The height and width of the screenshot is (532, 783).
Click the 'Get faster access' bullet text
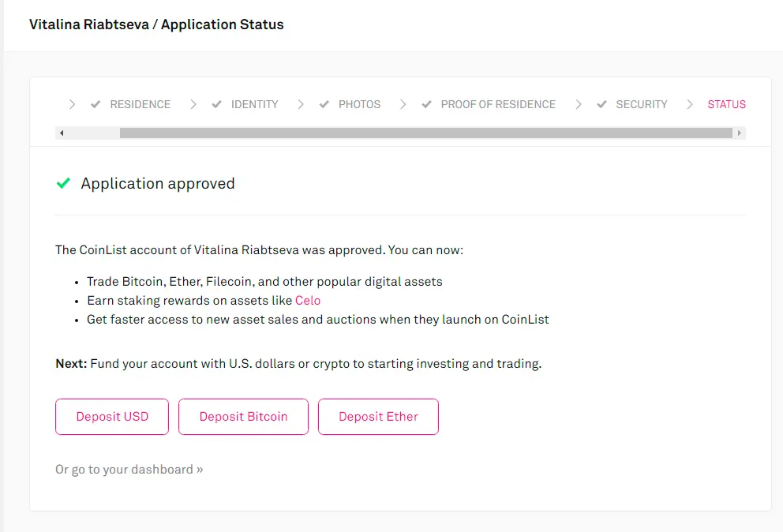pos(317,320)
